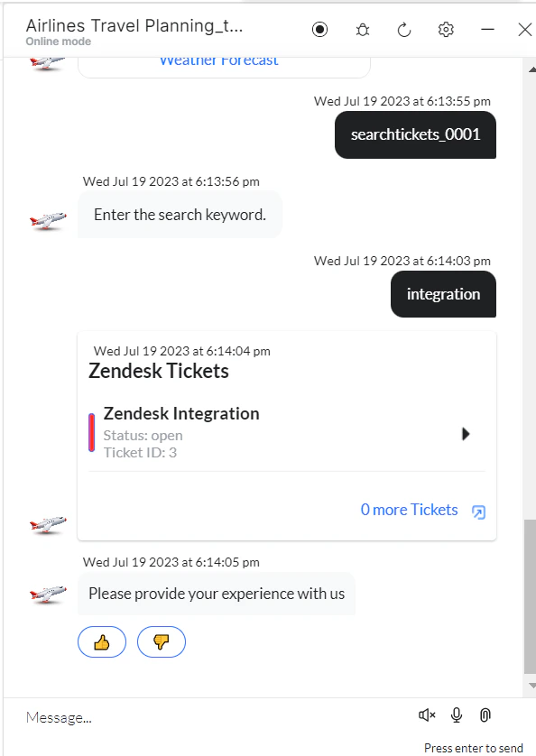Click the Online mode label under the title
The width and height of the screenshot is (536, 756).
click(58, 41)
